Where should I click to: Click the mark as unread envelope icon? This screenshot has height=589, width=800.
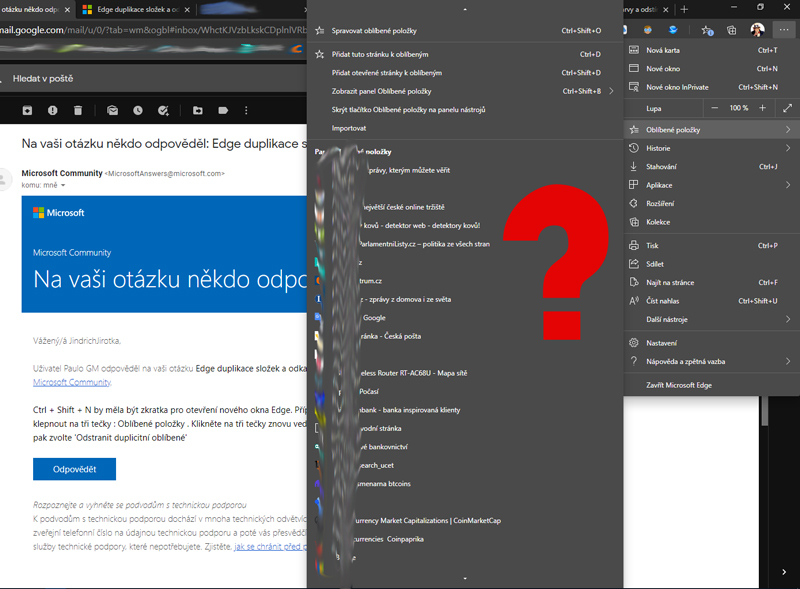pos(113,110)
